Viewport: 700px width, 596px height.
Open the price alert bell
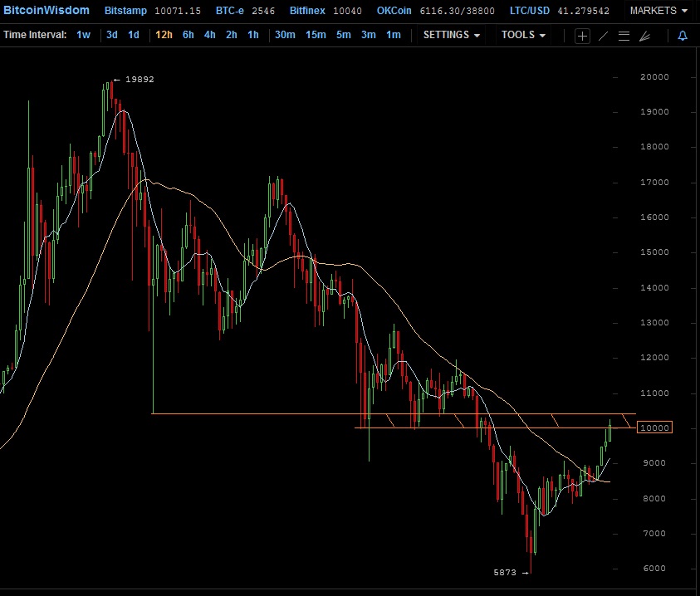[x=683, y=36]
